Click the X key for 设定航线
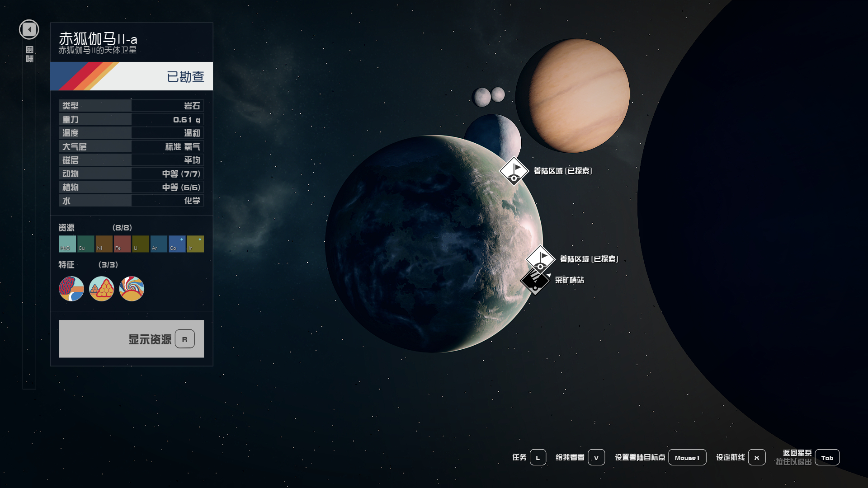This screenshot has width=868, height=488. 757,458
